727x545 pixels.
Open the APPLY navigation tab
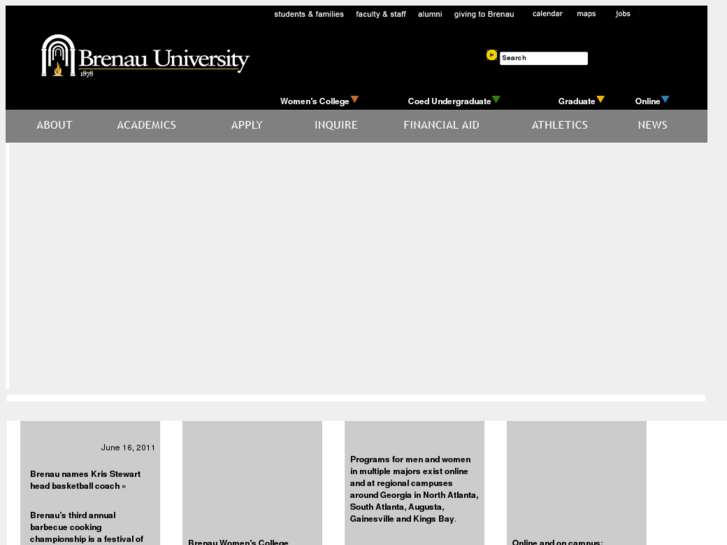247,125
